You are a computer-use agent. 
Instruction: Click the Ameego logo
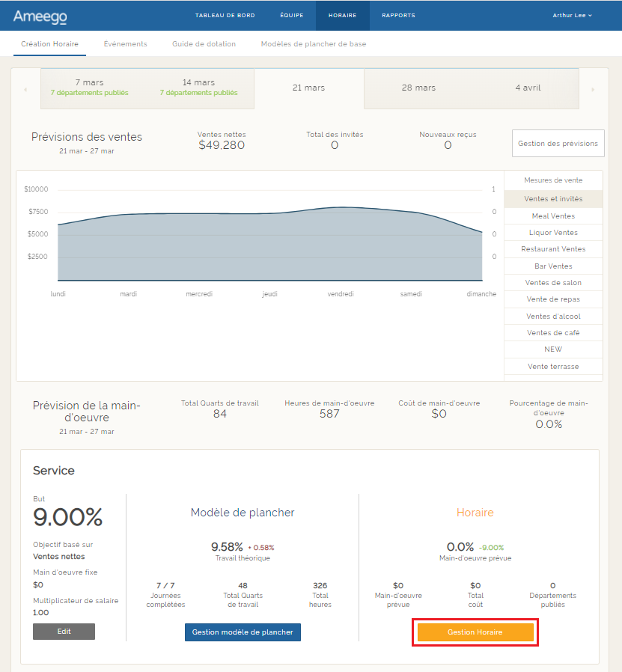[40, 16]
